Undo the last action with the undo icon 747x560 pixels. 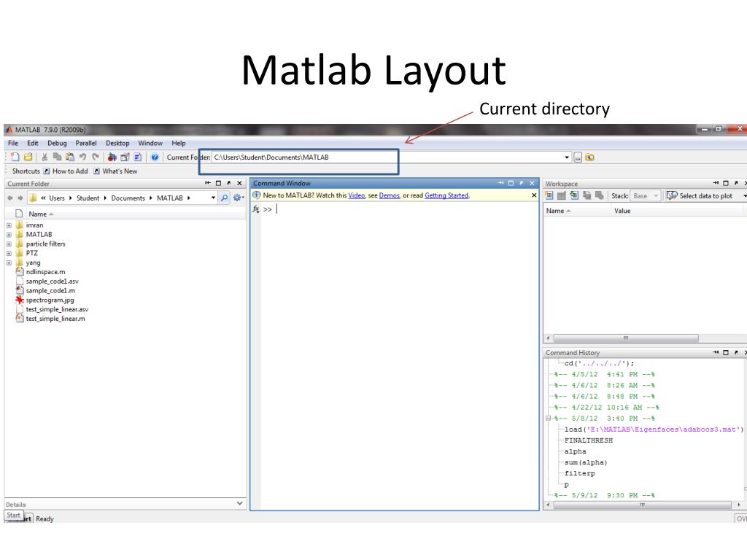click(82, 157)
